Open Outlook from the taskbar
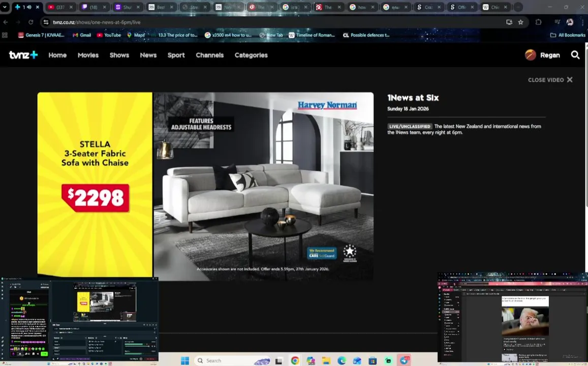This screenshot has width=588, height=366. (x=357, y=361)
